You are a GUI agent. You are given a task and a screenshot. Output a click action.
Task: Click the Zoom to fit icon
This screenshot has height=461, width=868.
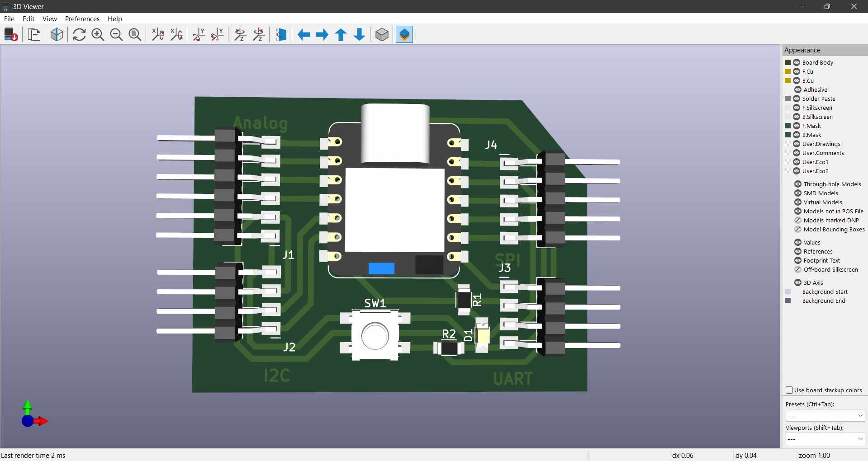coord(135,34)
